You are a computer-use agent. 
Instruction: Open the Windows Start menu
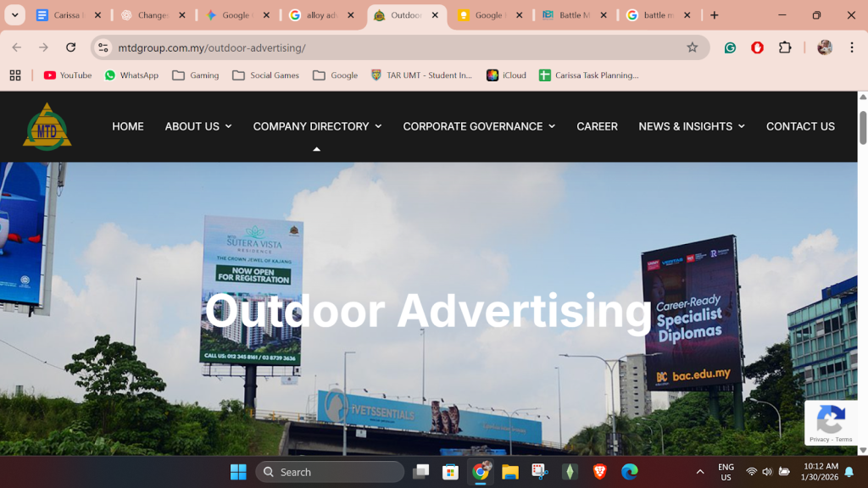[x=238, y=472]
